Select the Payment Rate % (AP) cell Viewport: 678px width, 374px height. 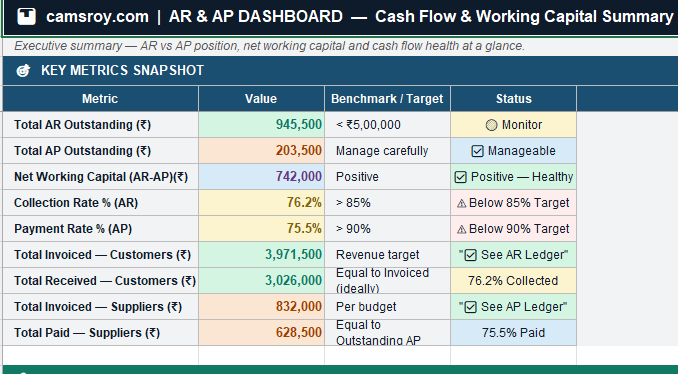100,229
